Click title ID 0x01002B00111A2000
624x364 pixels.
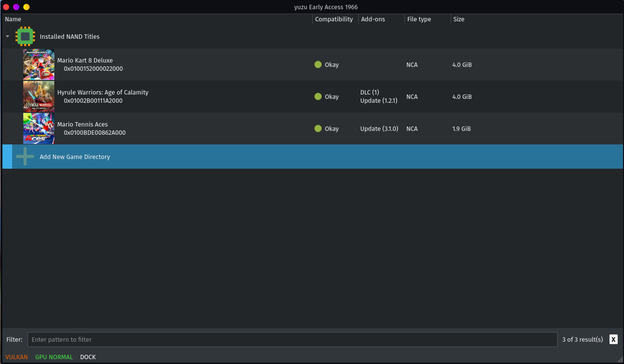(93, 101)
